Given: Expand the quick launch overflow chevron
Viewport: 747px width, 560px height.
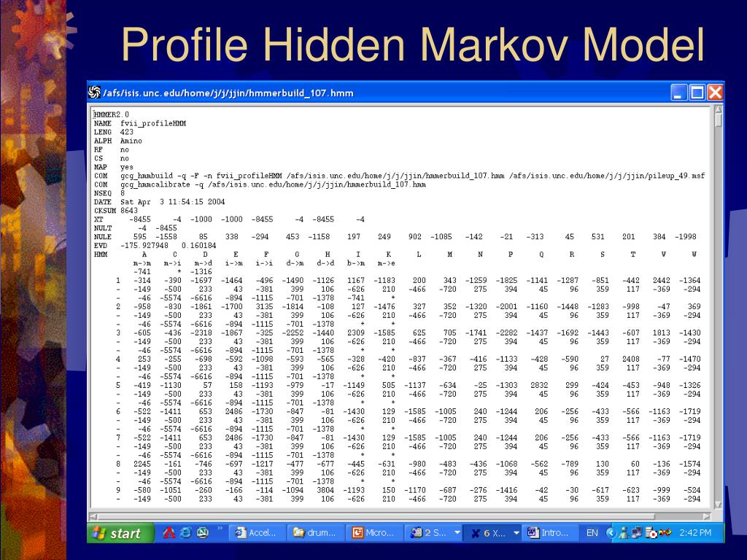Looking at the screenshot, I should (x=220, y=529).
